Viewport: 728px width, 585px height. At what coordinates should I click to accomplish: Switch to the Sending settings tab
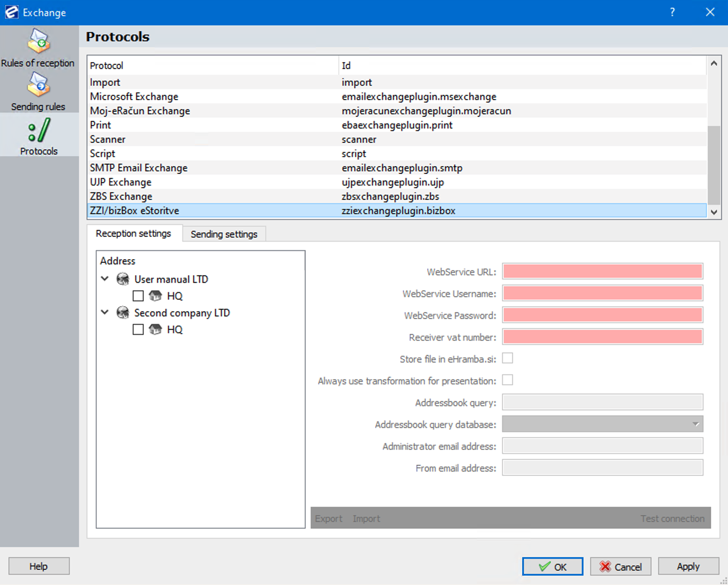[224, 234]
